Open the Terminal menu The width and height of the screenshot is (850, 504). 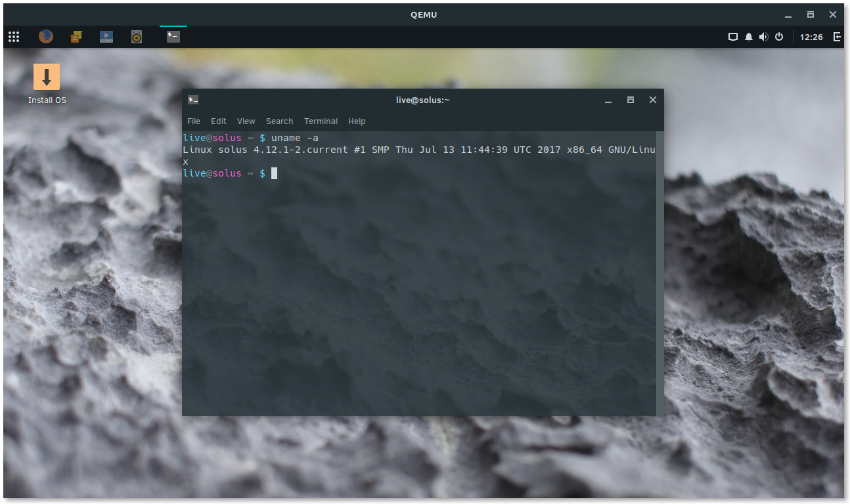tap(321, 121)
